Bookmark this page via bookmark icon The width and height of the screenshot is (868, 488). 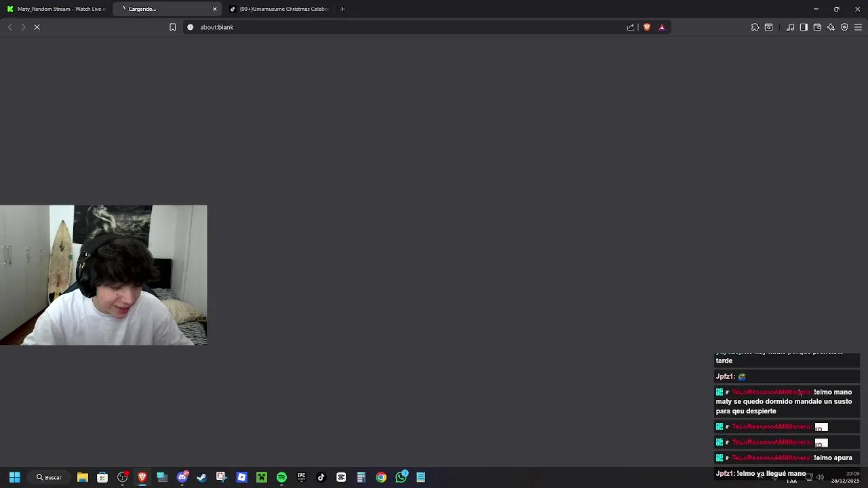click(x=172, y=27)
